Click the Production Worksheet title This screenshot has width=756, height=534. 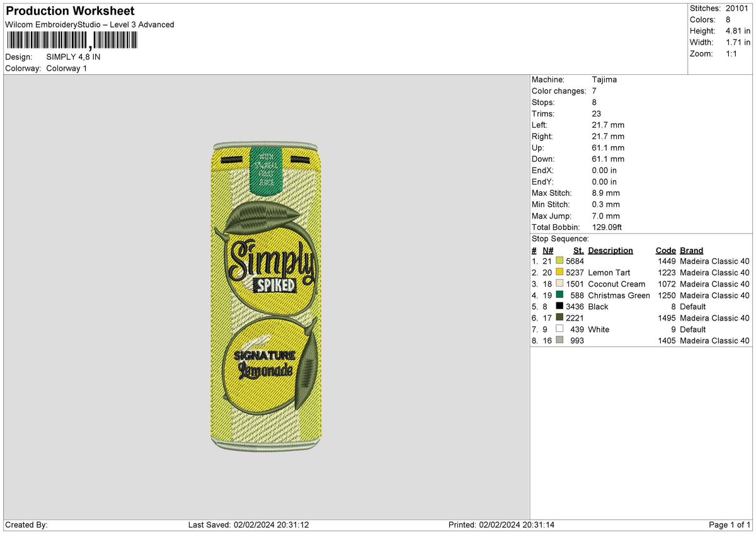70,11
